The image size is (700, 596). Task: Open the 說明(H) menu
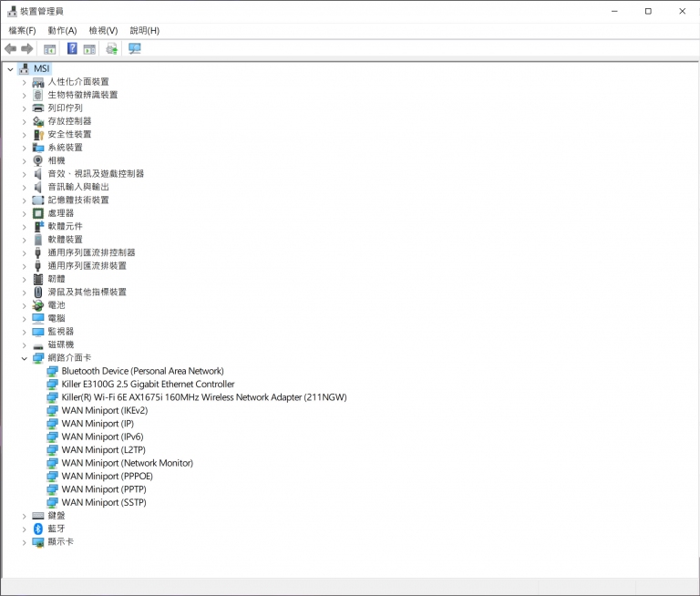click(144, 30)
